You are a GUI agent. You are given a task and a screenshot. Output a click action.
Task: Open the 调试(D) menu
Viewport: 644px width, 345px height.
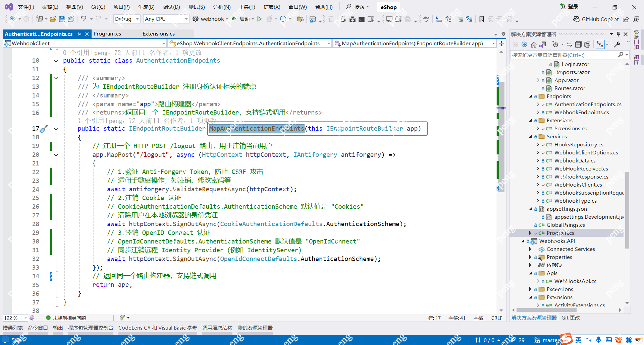pos(171,7)
